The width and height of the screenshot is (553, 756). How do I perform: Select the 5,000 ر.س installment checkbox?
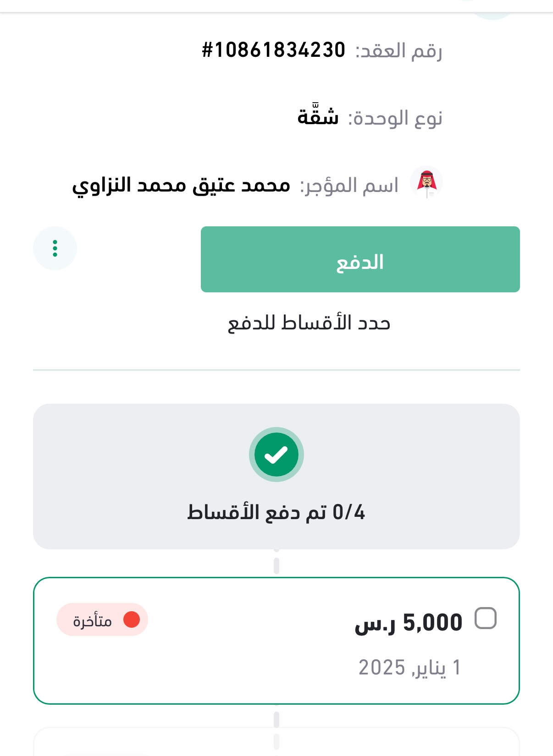click(x=486, y=619)
